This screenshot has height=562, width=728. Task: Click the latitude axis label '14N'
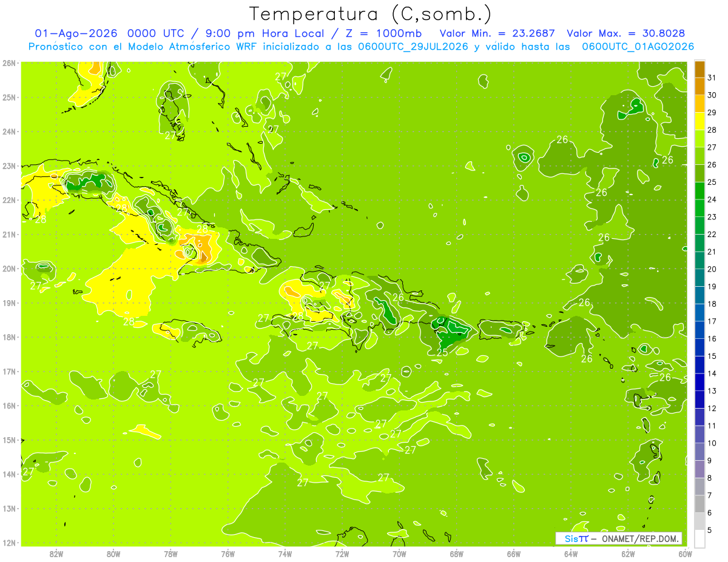[x=8, y=473]
